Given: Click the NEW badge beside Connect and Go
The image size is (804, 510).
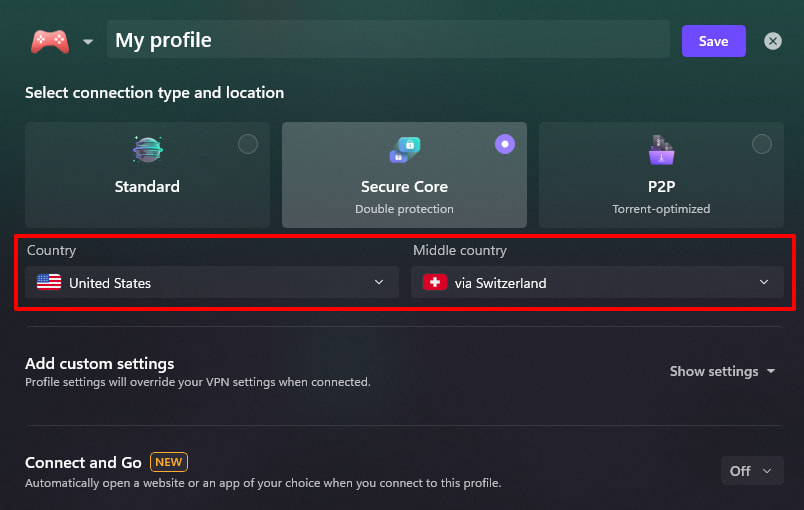Looking at the screenshot, I should coord(169,462).
